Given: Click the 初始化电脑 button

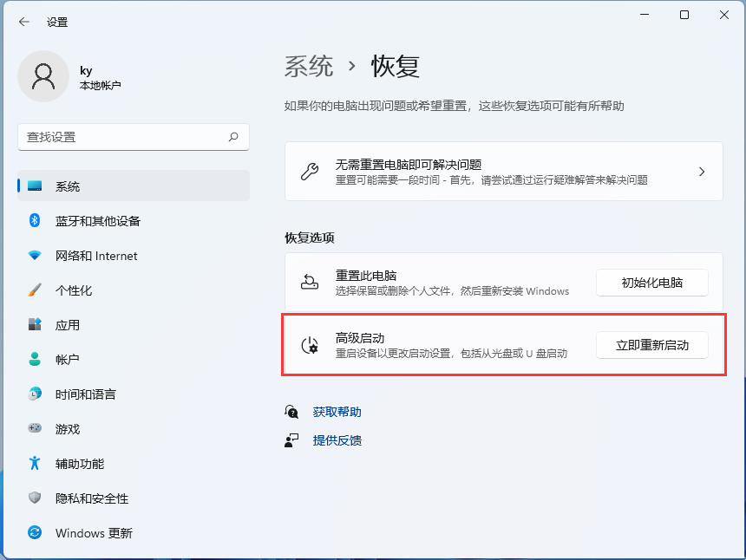Looking at the screenshot, I should [651, 282].
